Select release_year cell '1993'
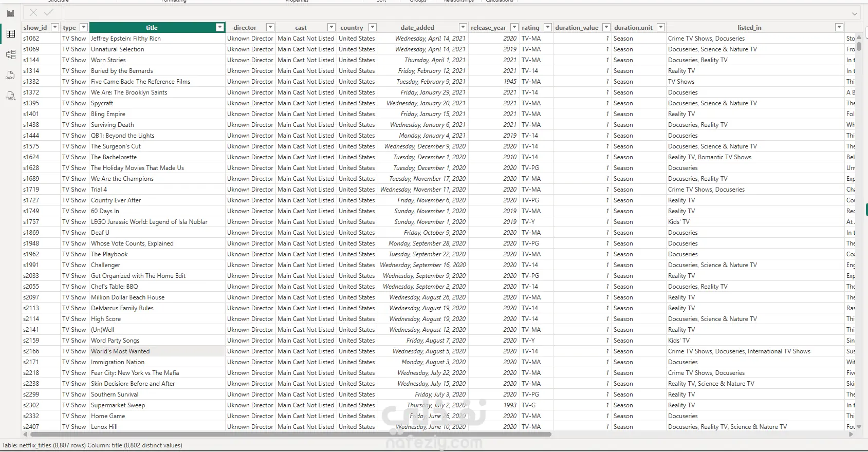Viewport: 868px width, 452px height. coord(494,405)
